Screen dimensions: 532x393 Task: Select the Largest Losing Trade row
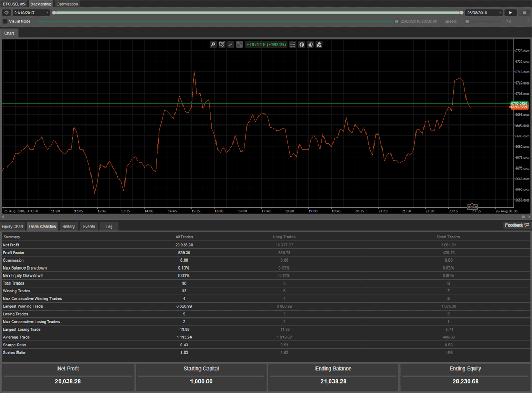(266, 330)
